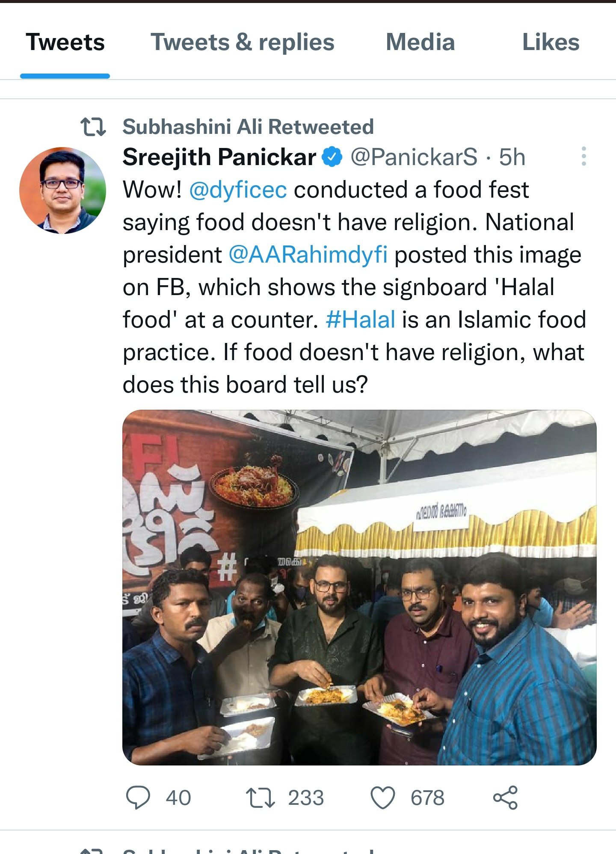
Task: Open Sreejith Panickar's profile picture
Action: click(62, 190)
